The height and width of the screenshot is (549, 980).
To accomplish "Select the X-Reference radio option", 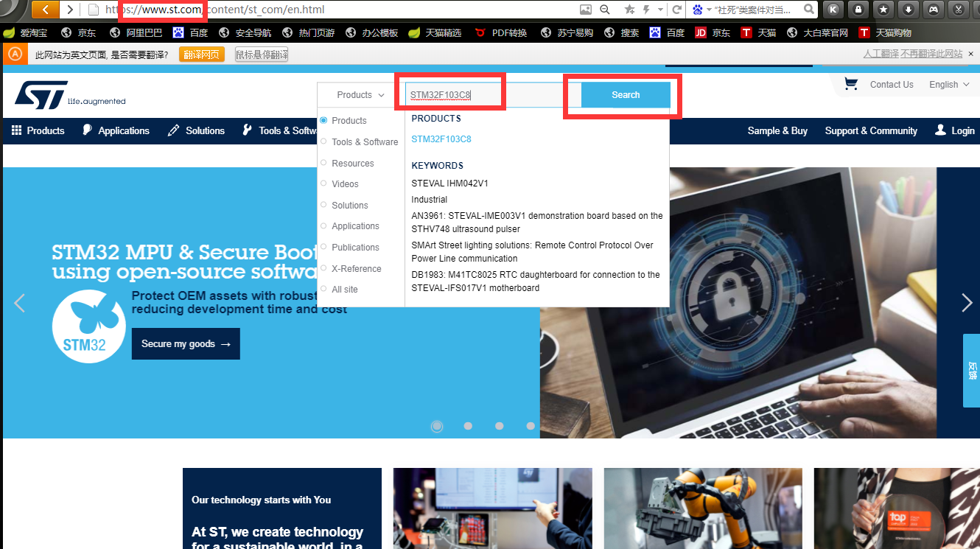I will 324,268.
